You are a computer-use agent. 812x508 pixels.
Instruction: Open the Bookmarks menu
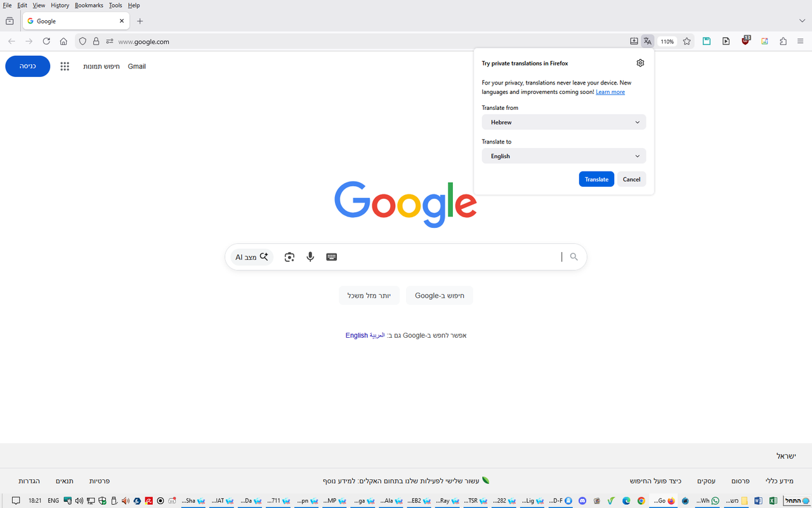(89, 5)
